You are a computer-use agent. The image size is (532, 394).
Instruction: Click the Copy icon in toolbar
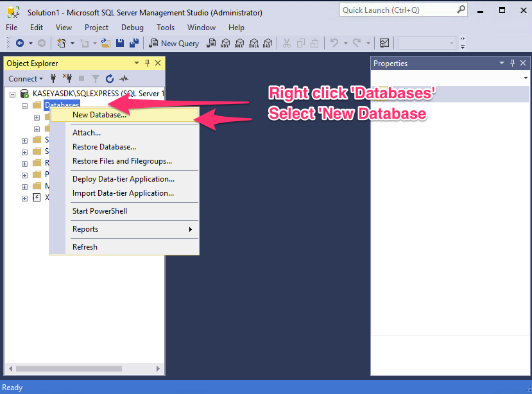click(301, 43)
